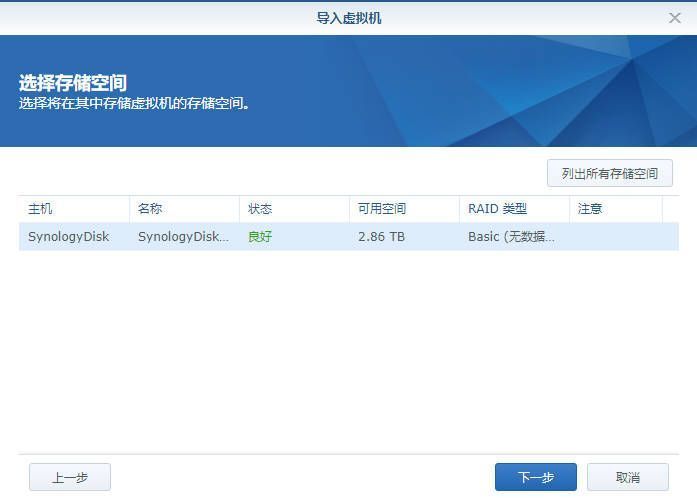Cancel the import with 取消 button
Viewport: 697px width, 498px height.
point(627,477)
